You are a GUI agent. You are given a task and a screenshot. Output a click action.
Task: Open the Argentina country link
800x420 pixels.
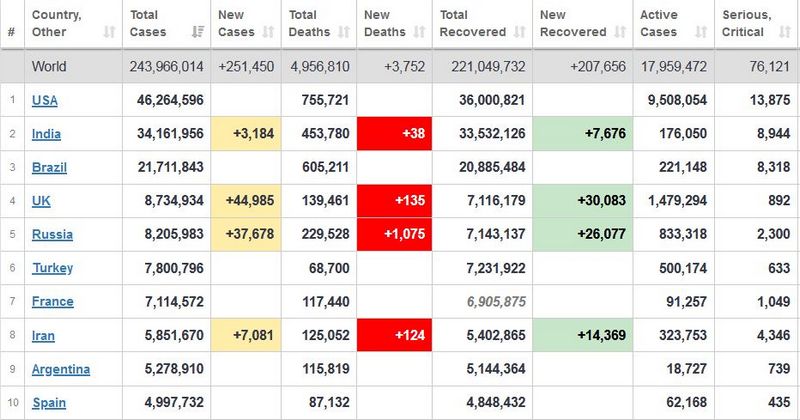point(61,369)
